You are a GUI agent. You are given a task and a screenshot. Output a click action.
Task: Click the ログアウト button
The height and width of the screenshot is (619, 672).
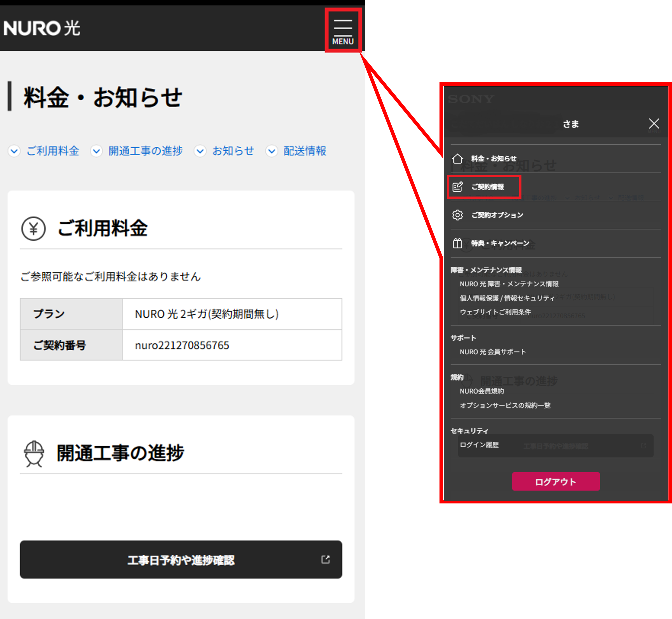(x=556, y=481)
